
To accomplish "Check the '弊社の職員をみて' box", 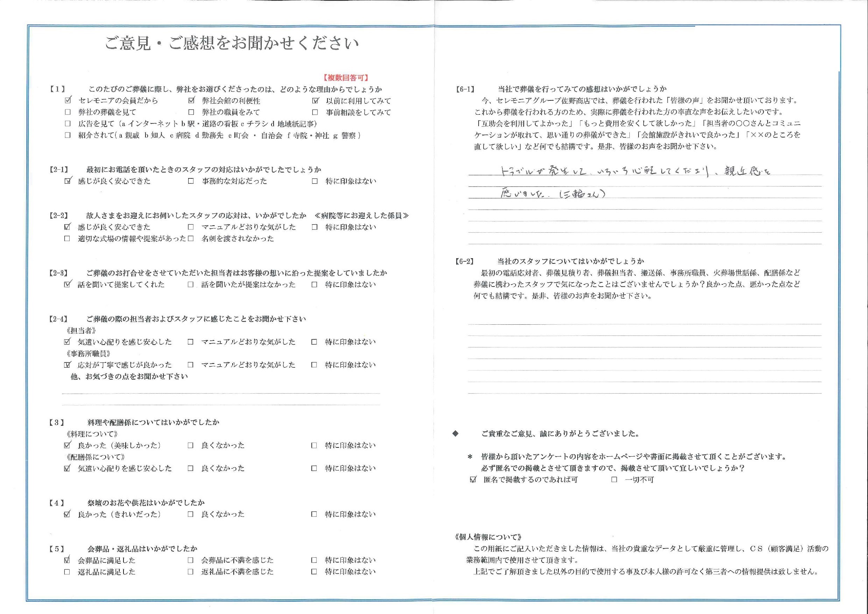I will coord(191,112).
